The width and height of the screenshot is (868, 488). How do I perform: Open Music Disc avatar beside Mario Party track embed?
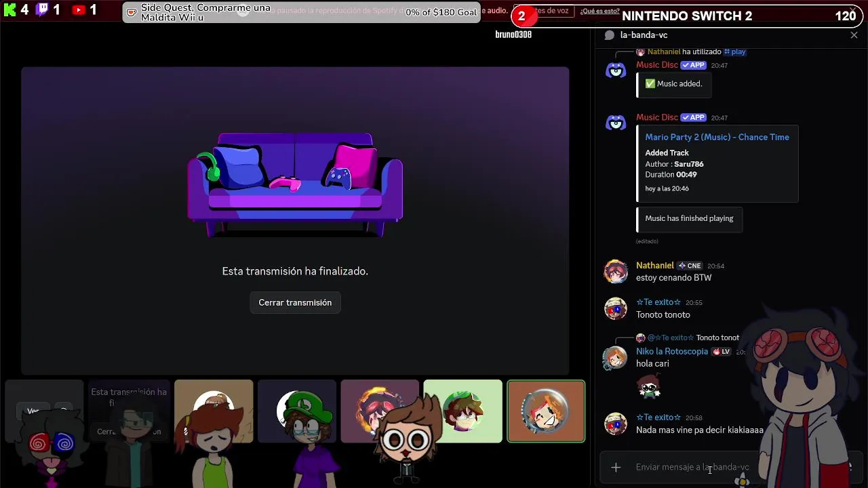[x=616, y=123]
